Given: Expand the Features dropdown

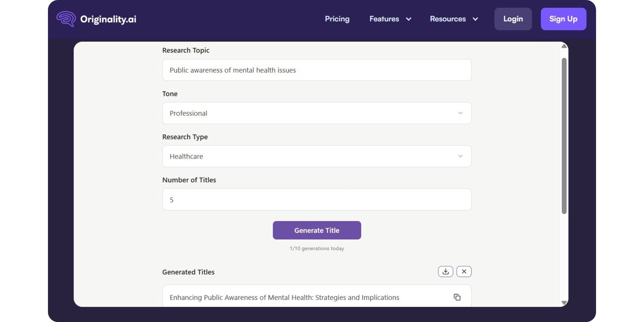Looking at the screenshot, I should click(389, 19).
